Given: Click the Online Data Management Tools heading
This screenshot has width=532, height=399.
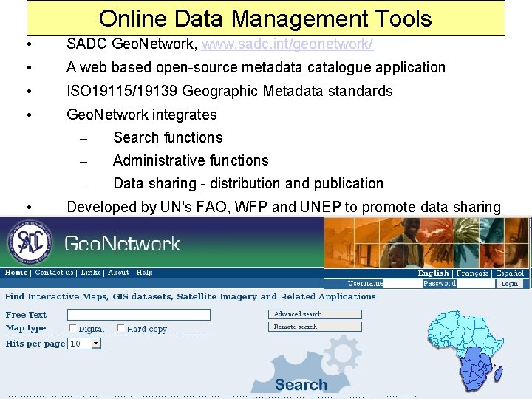Looking at the screenshot, I should (x=266, y=18).
